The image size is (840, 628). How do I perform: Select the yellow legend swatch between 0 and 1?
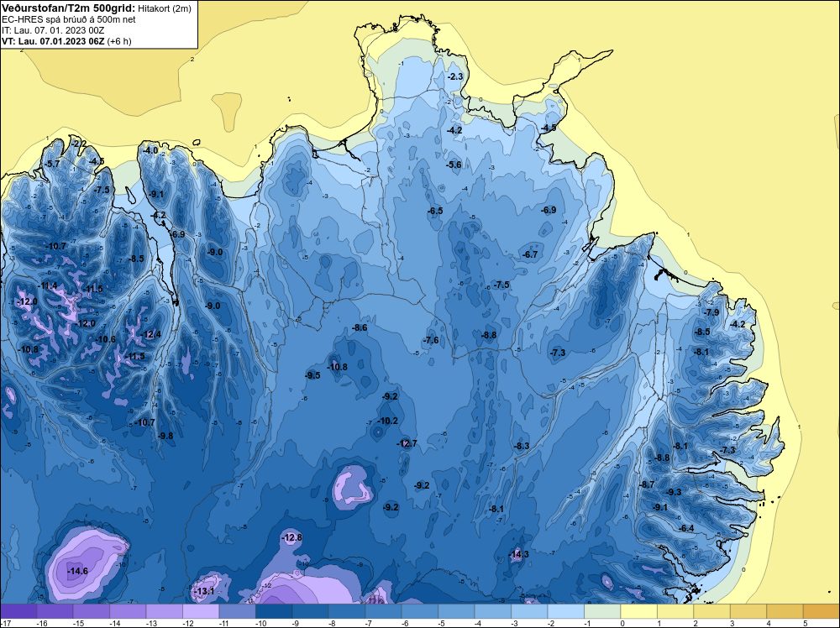click(x=638, y=611)
